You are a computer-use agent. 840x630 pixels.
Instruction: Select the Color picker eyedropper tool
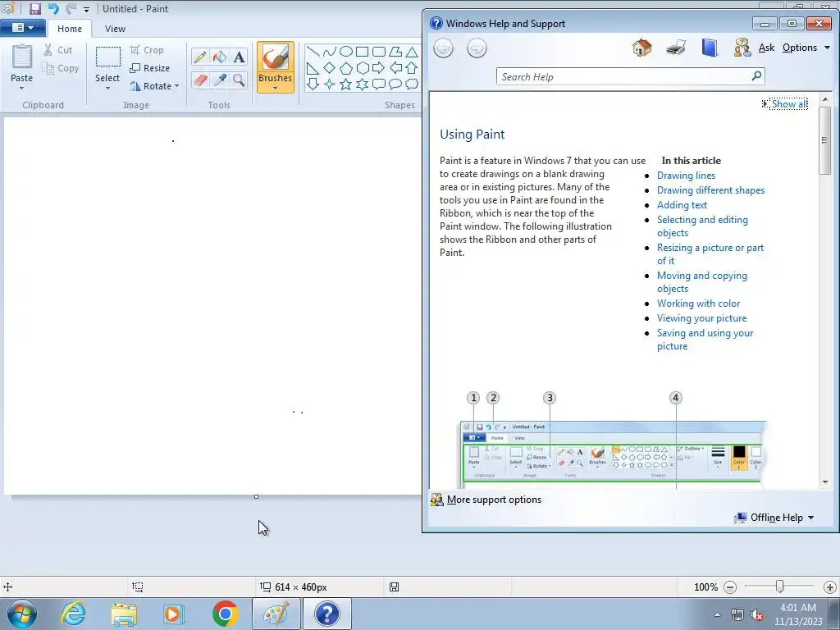tap(219, 80)
